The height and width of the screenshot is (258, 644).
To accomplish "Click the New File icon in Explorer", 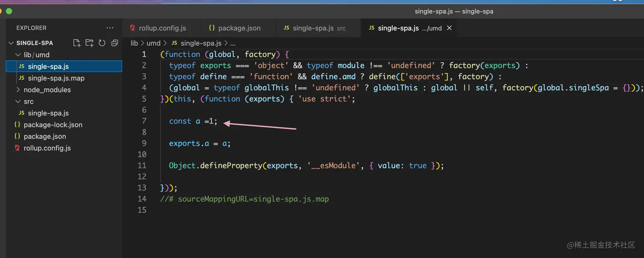I will coord(77,43).
